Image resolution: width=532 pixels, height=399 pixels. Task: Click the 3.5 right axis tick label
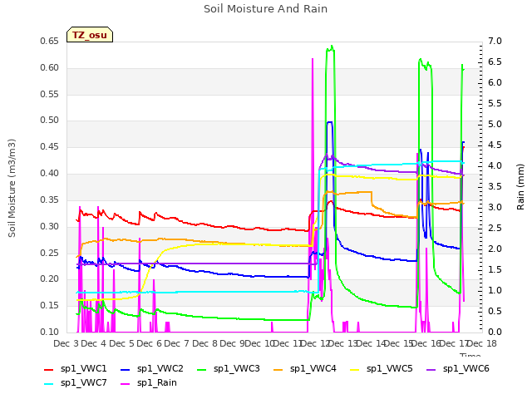click(x=495, y=186)
